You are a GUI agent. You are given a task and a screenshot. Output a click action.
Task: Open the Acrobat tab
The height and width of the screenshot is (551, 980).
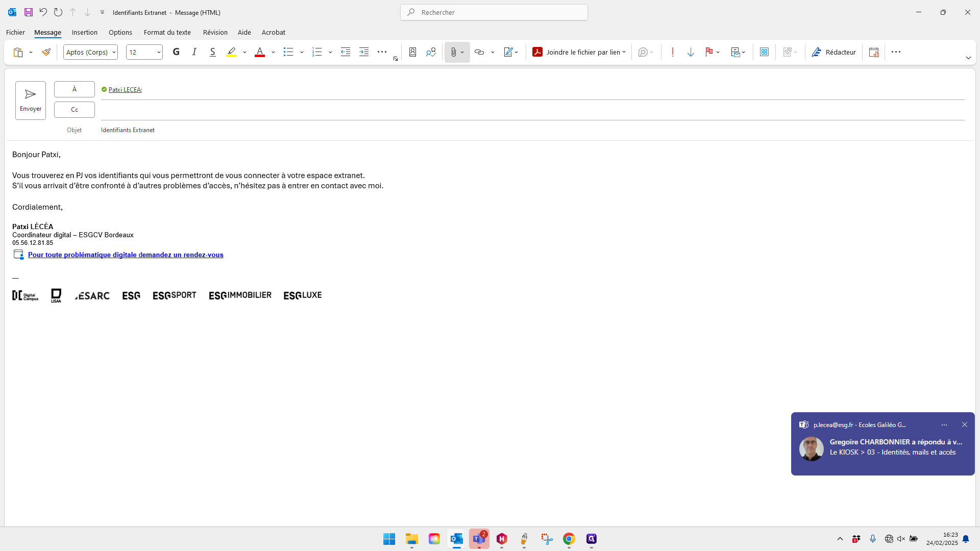coord(274,32)
